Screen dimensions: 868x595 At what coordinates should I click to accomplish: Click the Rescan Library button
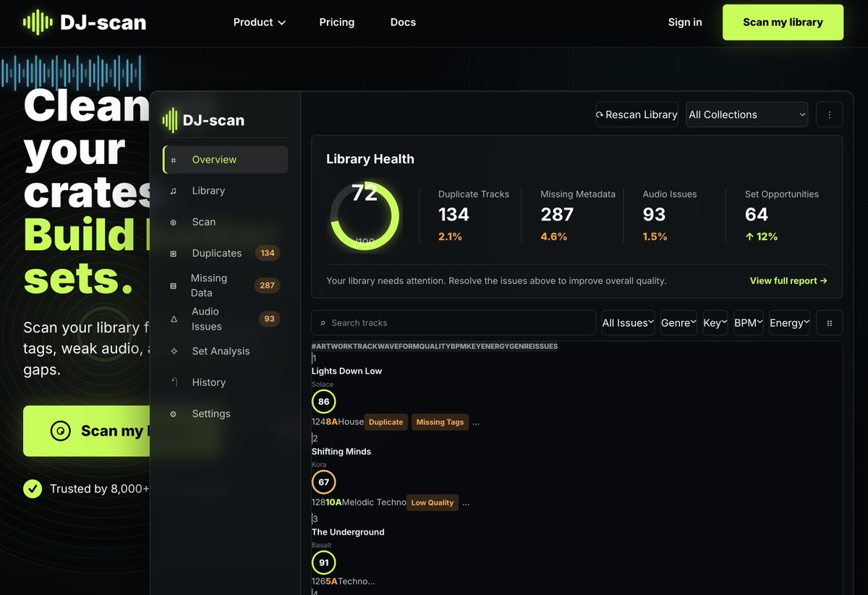coord(637,114)
